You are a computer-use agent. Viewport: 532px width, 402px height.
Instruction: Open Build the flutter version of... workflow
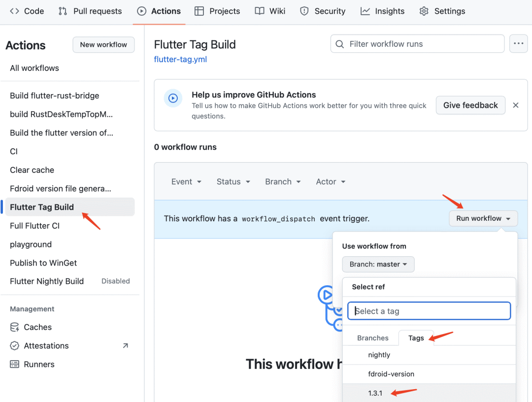click(70, 133)
